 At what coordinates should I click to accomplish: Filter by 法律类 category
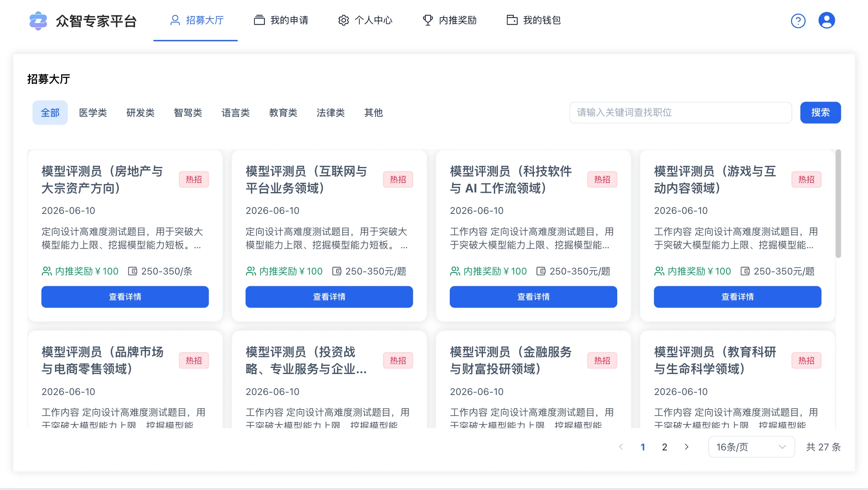pyautogui.click(x=331, y=113)
